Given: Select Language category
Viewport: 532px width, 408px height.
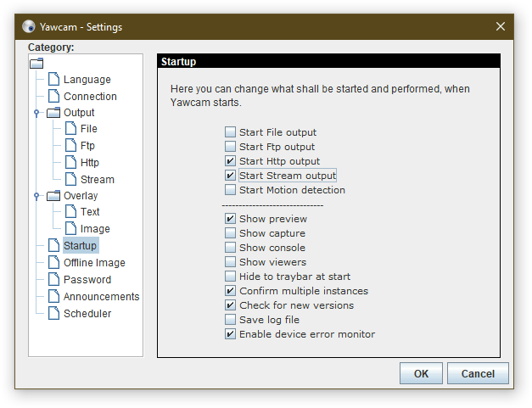Looking at the screenshot, I should tap(87, 80).
